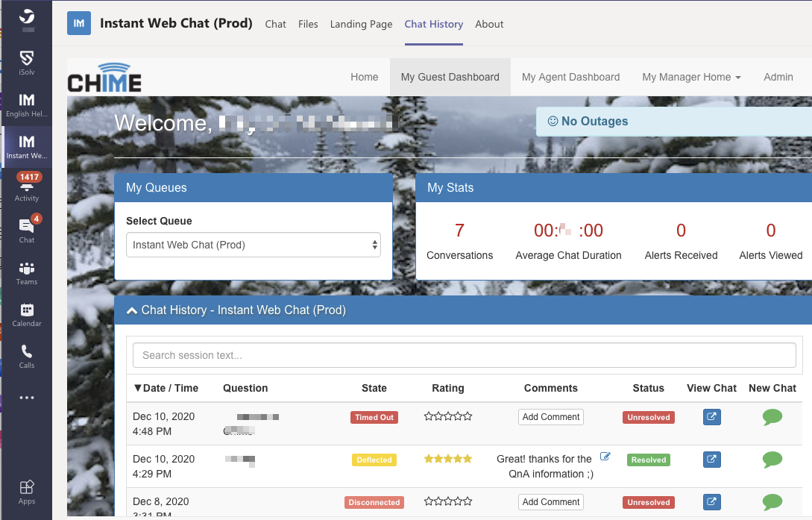
Task: Click 'Dec 10, 2020 4:48 PM' cell
Action: [x=163, y=424]
